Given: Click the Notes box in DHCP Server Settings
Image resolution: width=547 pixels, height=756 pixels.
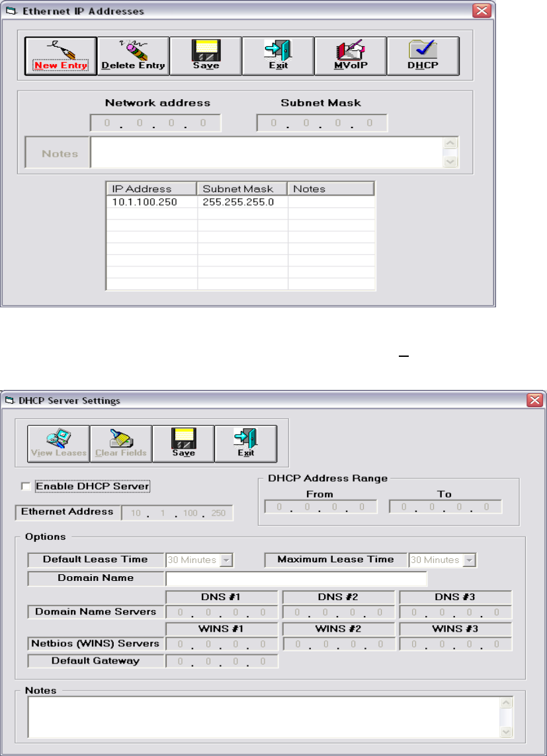Looking at the screenshot, I should (x=264, y=718).
